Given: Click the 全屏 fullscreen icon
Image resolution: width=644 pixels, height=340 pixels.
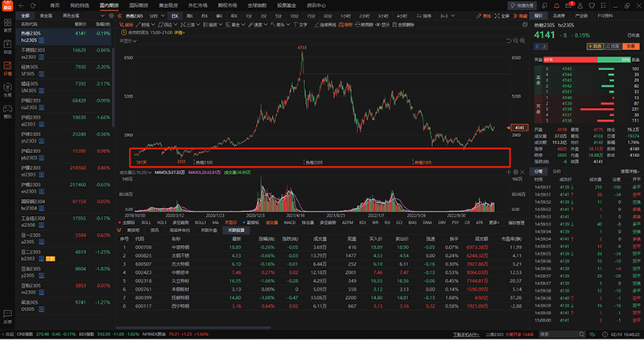Looking at the screenshot, I should tap(502, 15).
